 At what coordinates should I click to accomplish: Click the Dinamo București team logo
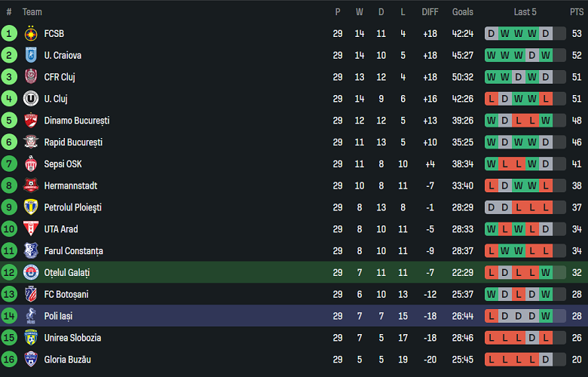pyautogui.click(x=31, y=121)
